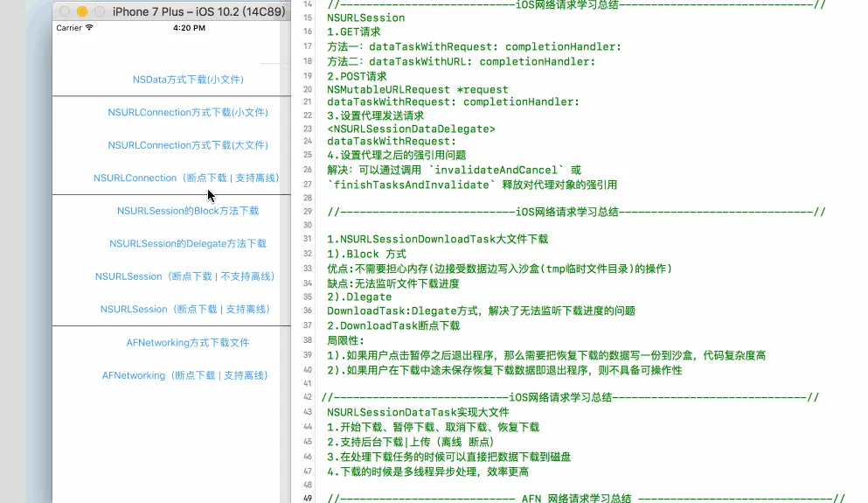
Task: Click line 'NSURLSessionDataTask实现大文件'
Action: (x=418, y=413)
